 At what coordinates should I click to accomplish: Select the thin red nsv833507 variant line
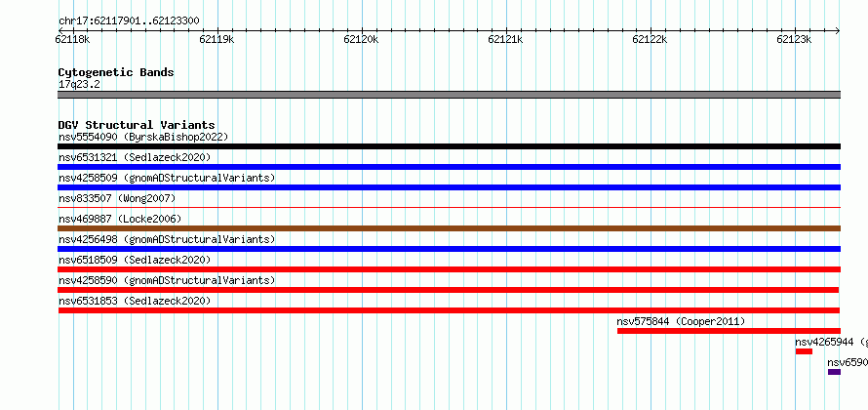tap(449, 207)
